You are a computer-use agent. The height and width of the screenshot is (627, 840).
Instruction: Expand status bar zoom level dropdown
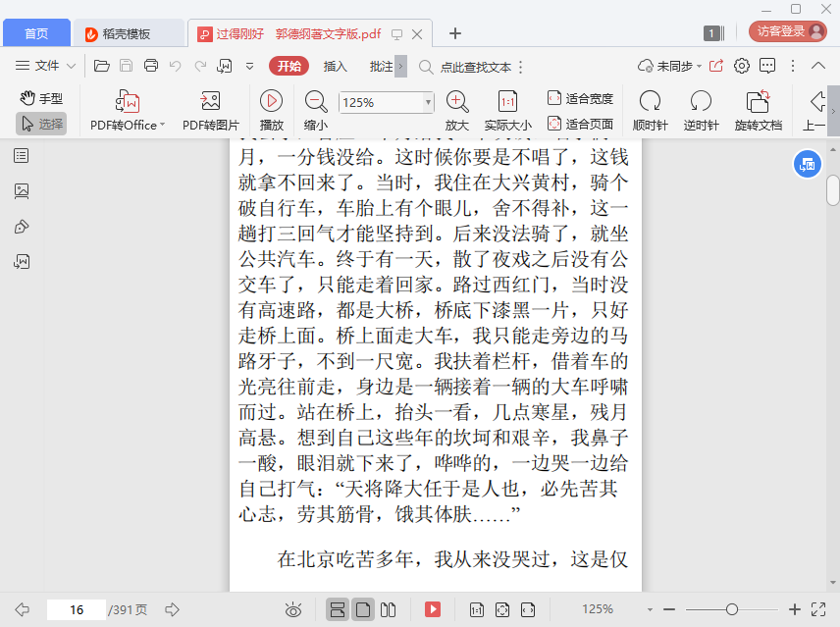click(650, 609)
